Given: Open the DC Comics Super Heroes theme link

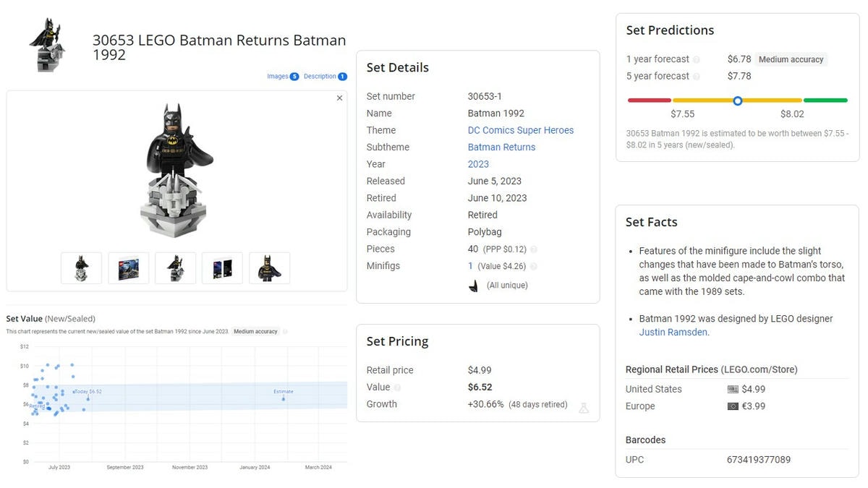Looking at the screenshot, I should pyautogui.click(x=520, y=130).
